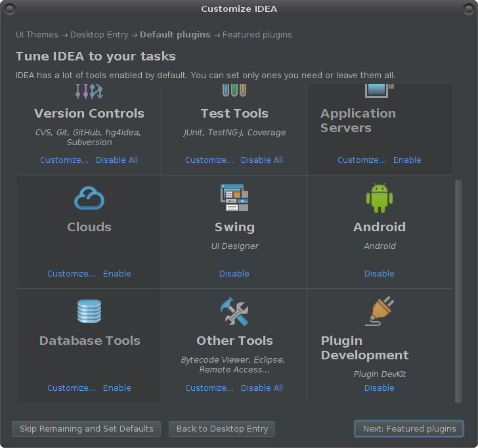Click the Database Tools cylinder icon

[89, 311]
